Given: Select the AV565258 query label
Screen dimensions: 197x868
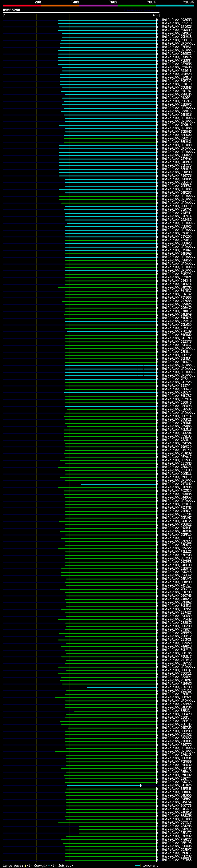Looking at the screenshot, I should pos(11,10).
